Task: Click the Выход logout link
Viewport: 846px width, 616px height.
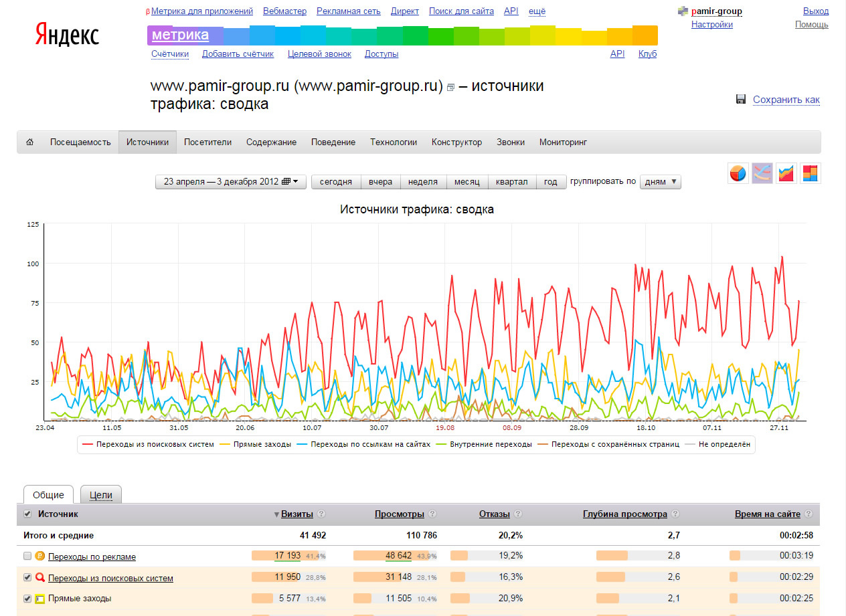Action: [x=815, y=11]
